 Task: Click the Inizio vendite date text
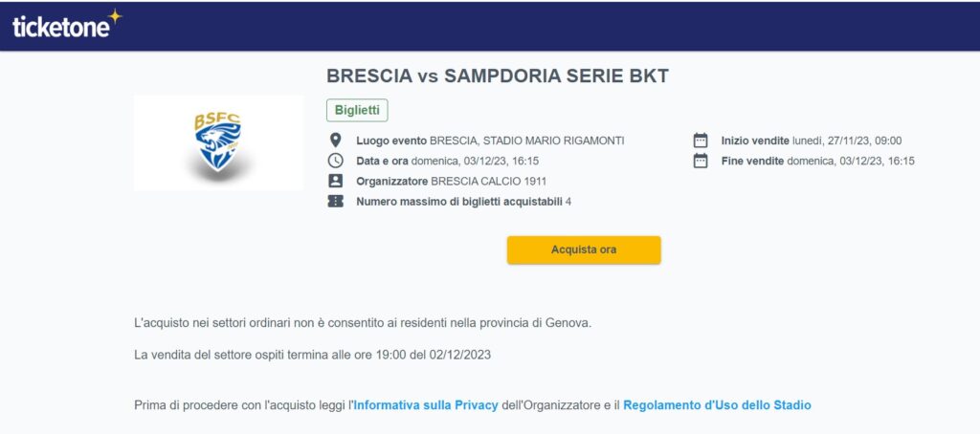tap(812, 141)
